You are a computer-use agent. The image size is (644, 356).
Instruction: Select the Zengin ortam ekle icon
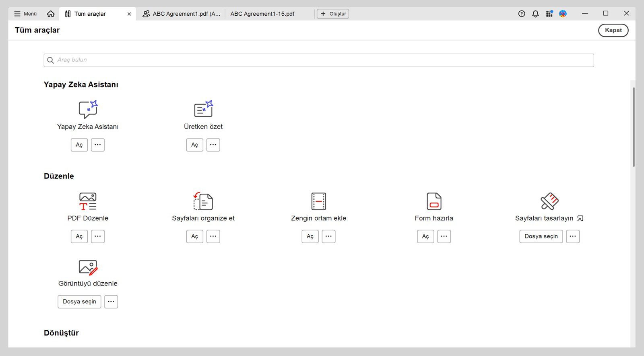(x=319, y=201)
